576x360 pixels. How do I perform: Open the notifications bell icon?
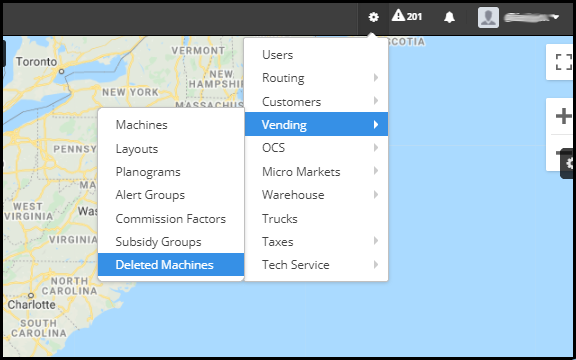click(x=449, y=17)
